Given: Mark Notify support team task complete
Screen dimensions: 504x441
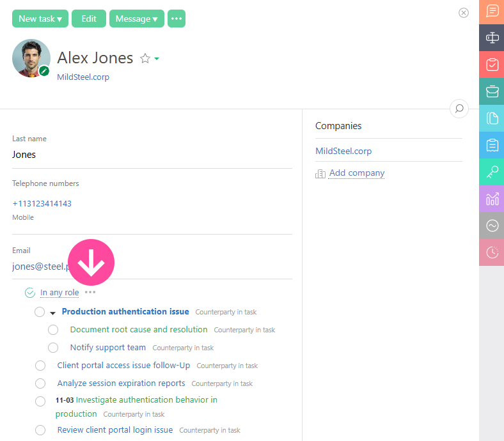Looking at the screenshot, I should click(53, 348).
